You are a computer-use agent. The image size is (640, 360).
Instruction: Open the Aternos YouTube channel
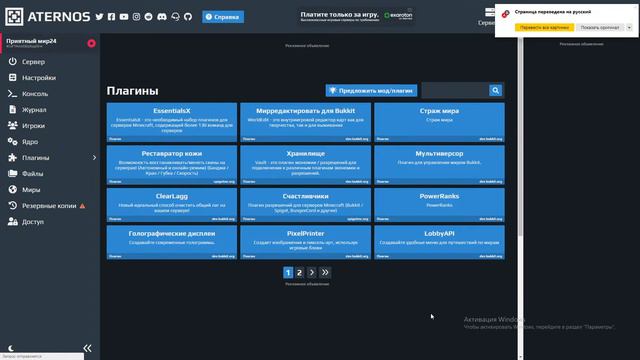tap(124, 17)
